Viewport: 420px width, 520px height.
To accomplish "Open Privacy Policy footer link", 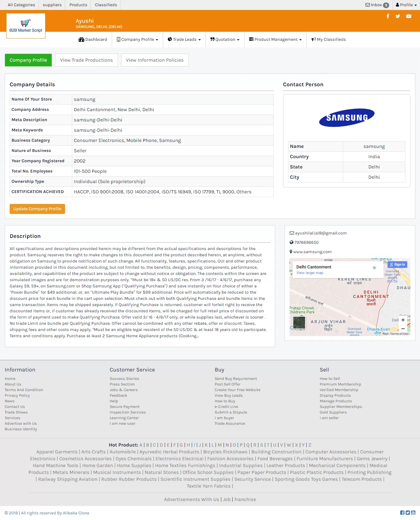I will [17, 395].
